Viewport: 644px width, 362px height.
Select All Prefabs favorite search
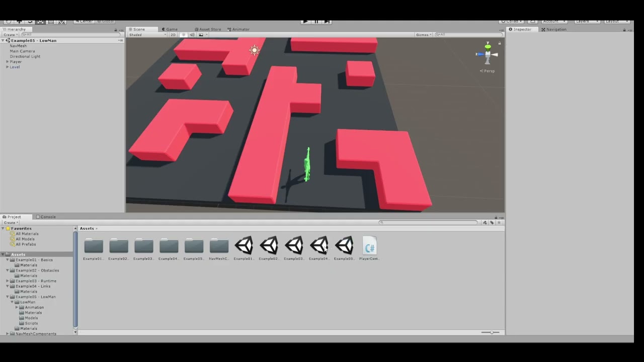point(25,244)
